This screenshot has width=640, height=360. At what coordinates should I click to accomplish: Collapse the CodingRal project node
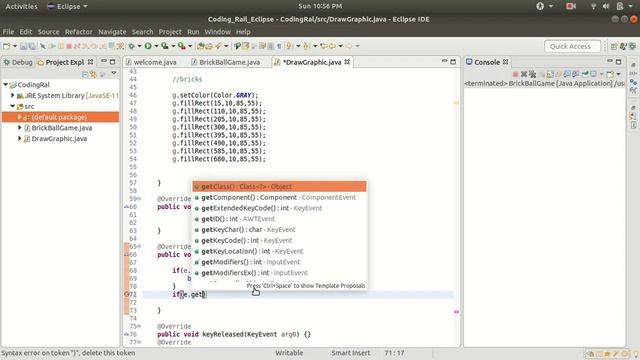coord(5,84)
